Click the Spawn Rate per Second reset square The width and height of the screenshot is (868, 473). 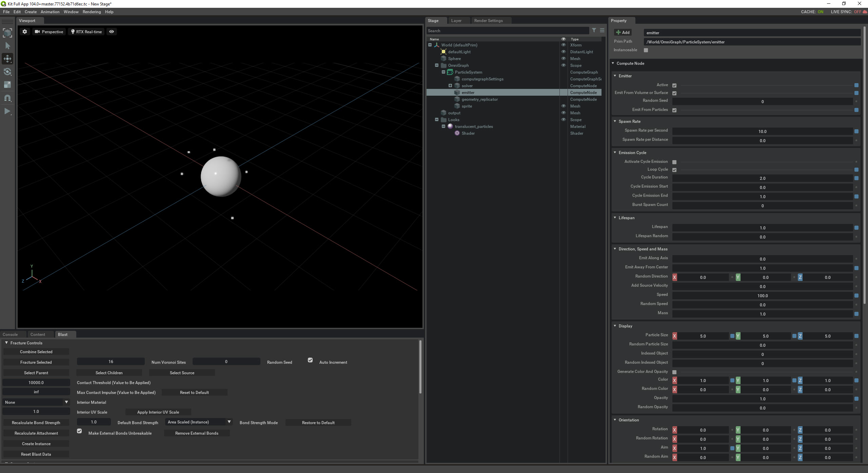coord(856,131)
